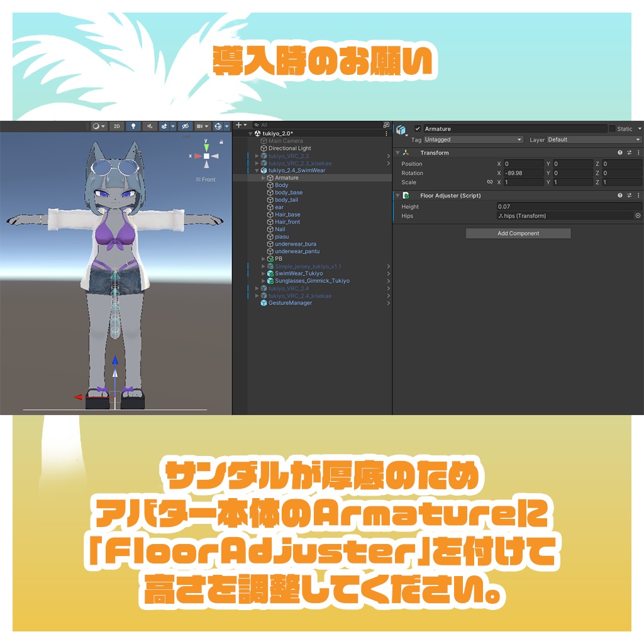This screenshot has width=644, height=644.
Task: Click the gizmos globe icon in the Scene toolbar
Action: [x=218, y=126]
